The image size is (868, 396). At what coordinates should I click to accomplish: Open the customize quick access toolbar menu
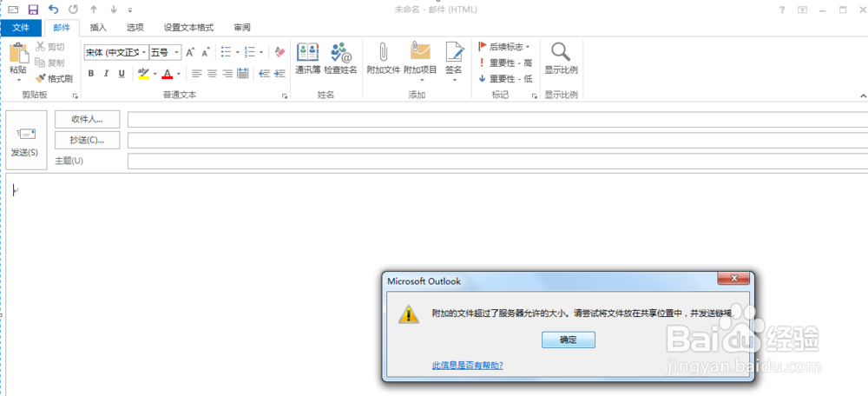pyautogui.click(x=130, y=10)
